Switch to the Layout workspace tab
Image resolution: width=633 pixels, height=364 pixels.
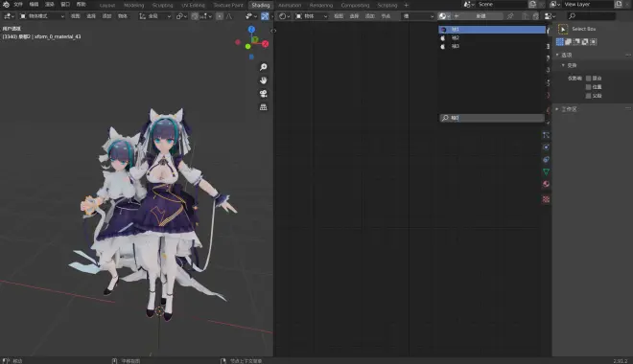point(107,5)
